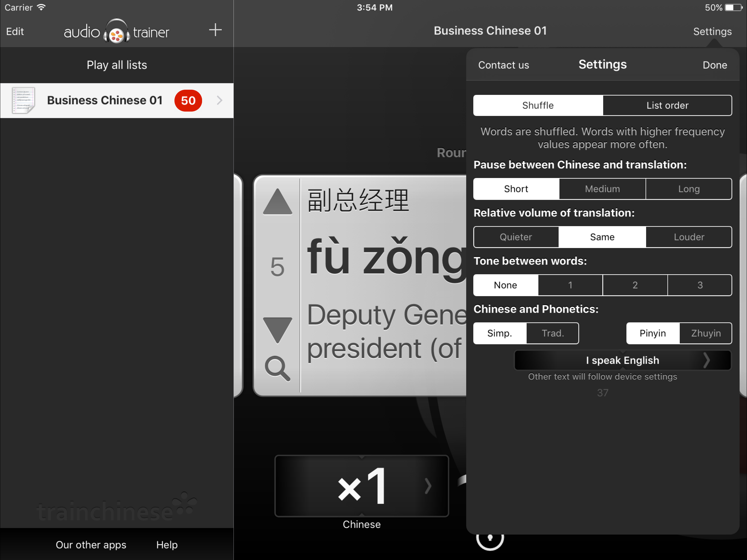
Task: Set pause to Short
Action: (x=516, y=189)
